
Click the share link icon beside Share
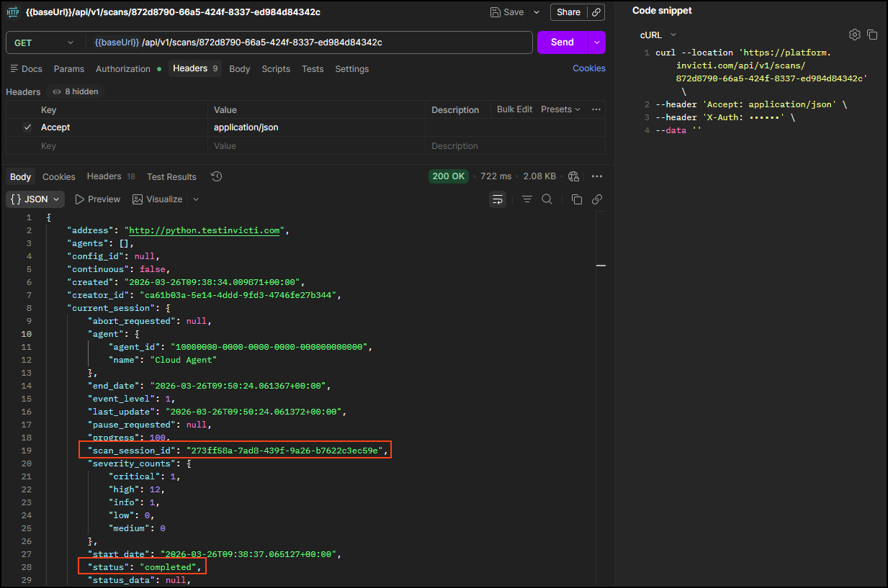(x=597, y=12)
